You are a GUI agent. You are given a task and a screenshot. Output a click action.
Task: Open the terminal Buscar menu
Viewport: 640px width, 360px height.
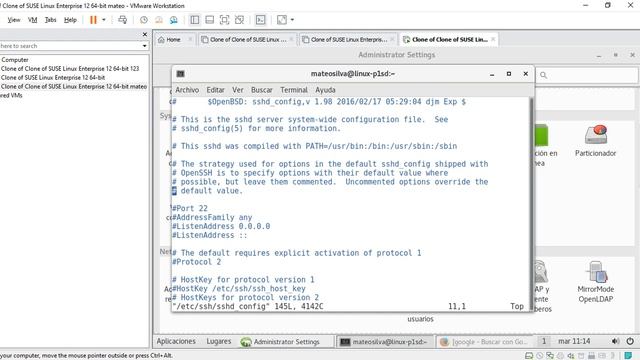tap(262, 90)
